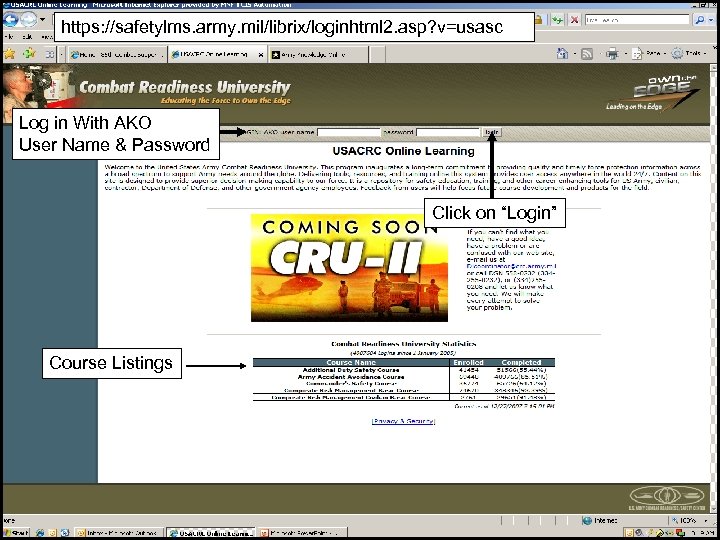
Task: Click in the password field
Action: tap(448, 132)
